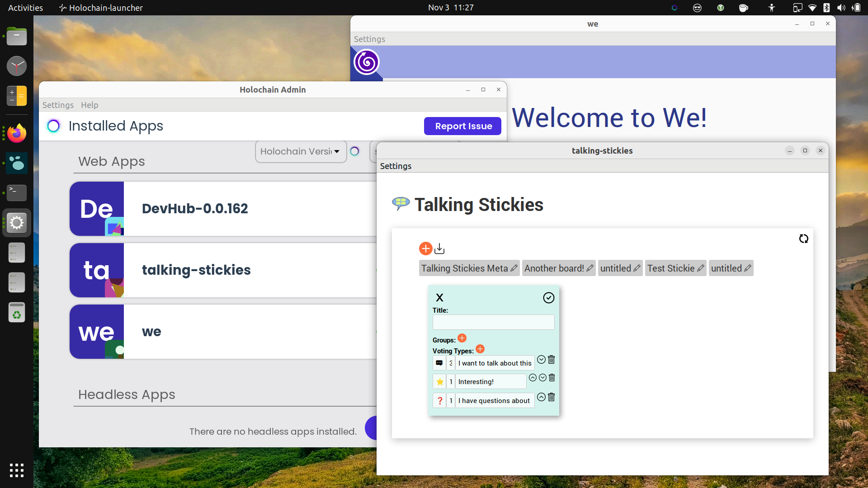
Task: Open the Holochain-launcher app menu
Action: [x=101, y=8]
